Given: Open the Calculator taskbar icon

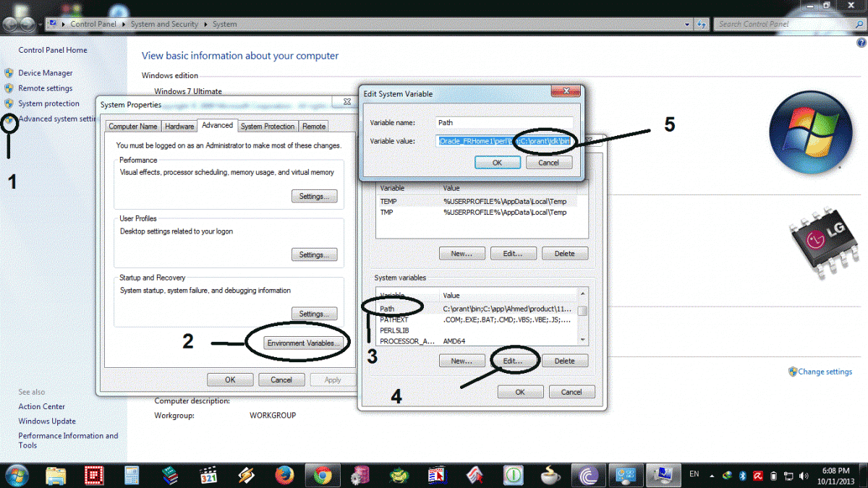Looking at the screenshot, I should 132,475.
